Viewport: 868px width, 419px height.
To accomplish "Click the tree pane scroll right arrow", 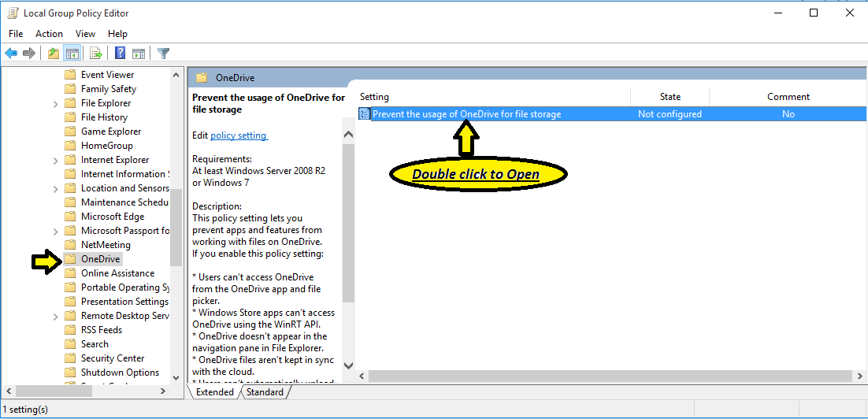I will 163,391.
